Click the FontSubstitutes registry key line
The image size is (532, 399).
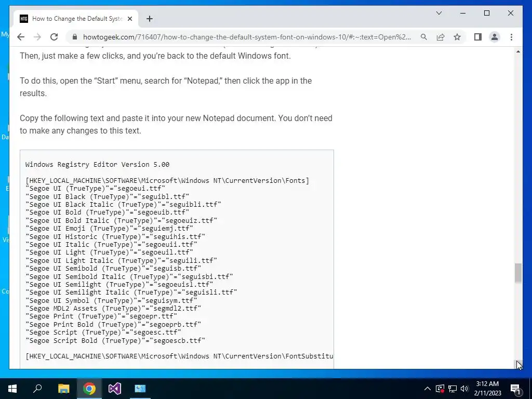coord(179,356)
